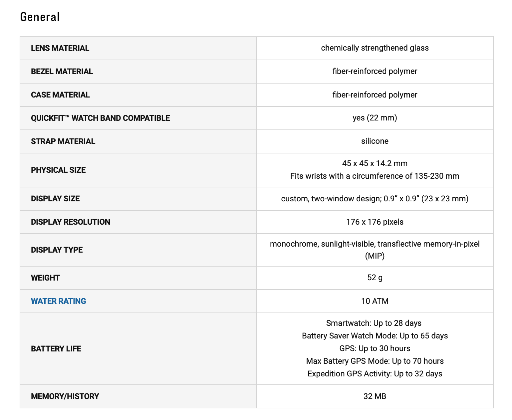Screen dimensions: 512x420
Task: Select the BATTERY LIFE label
Action: [x=56, y=349]
